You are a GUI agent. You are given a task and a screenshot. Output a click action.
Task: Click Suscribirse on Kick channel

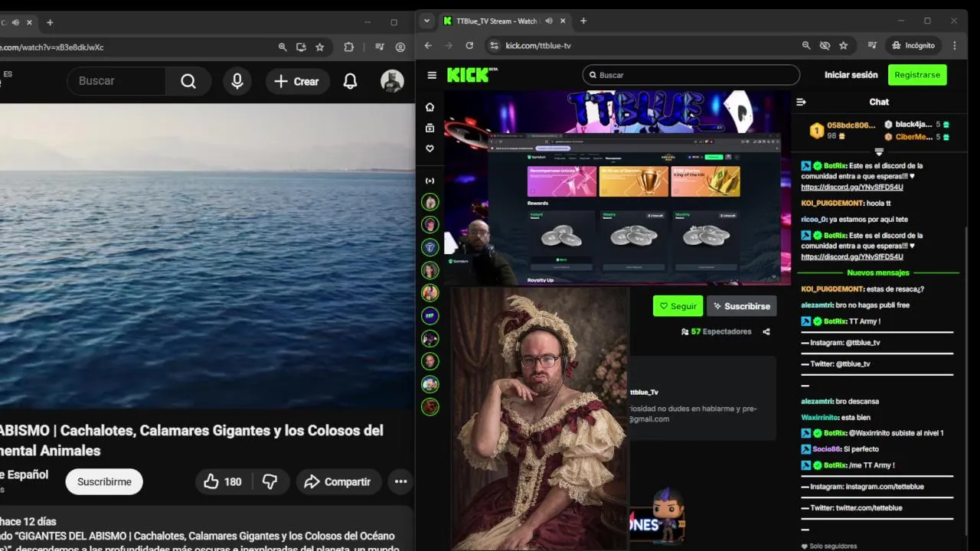(741, 306)
